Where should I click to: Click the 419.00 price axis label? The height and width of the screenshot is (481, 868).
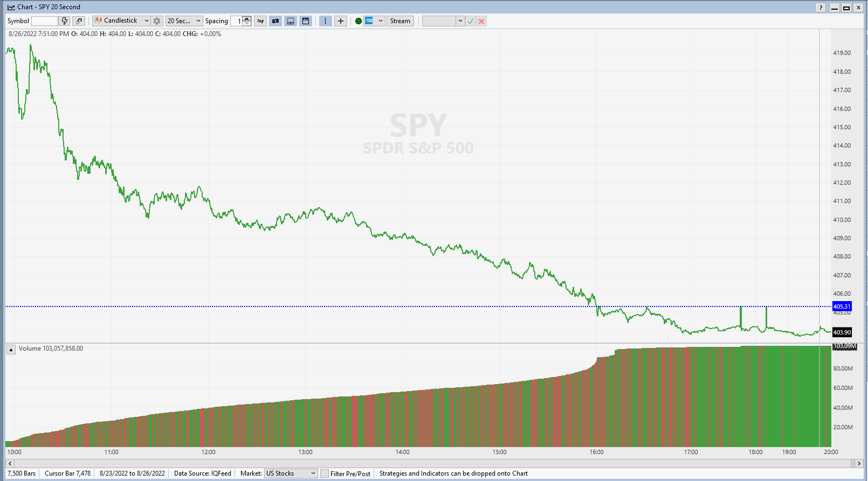coord(842,53)
